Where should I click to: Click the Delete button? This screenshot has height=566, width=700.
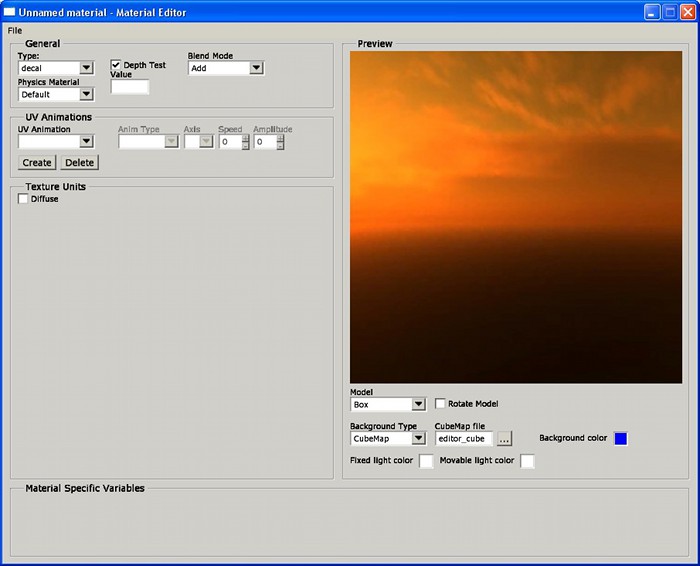80,162
